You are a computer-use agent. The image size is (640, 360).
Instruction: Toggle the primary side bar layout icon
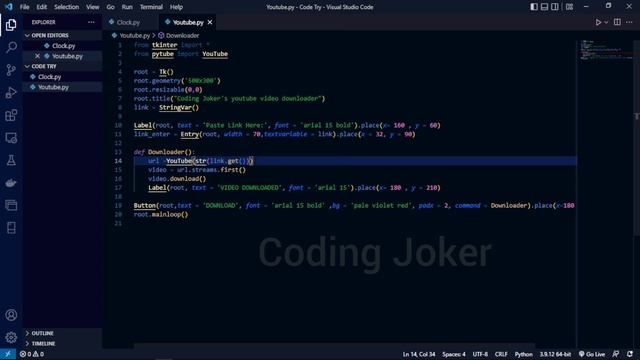click(x=534, y=7)
